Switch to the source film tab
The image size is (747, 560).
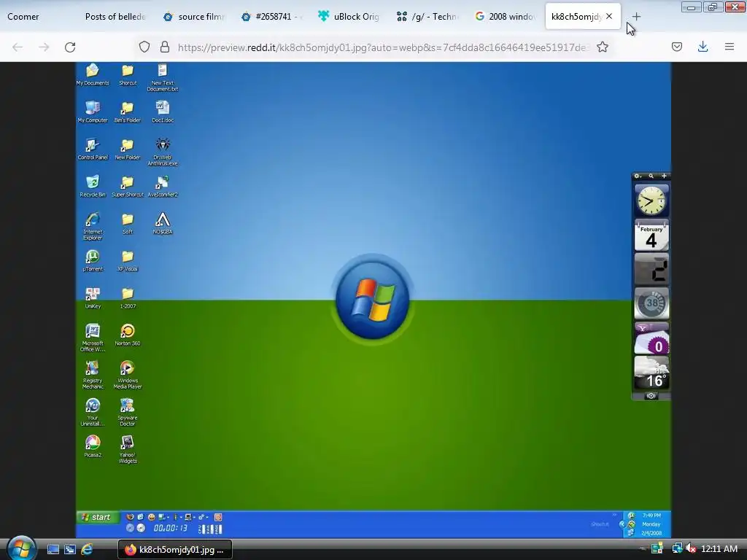[194, 17]
